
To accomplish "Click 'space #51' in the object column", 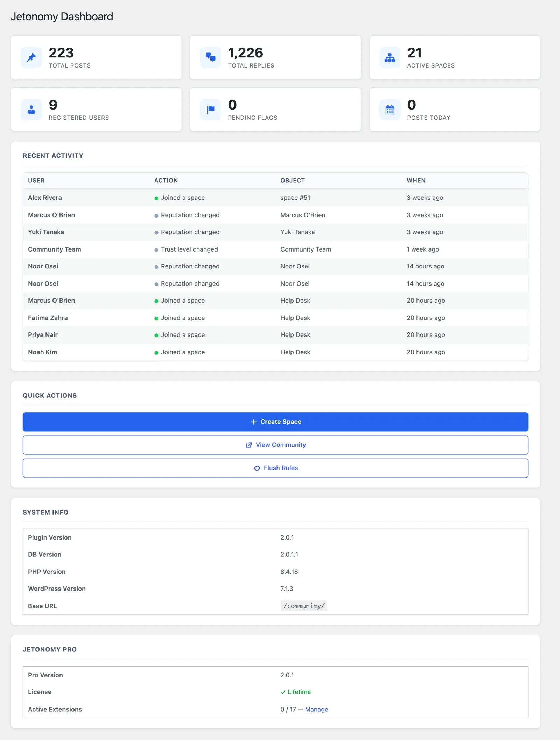I will 295,198.
